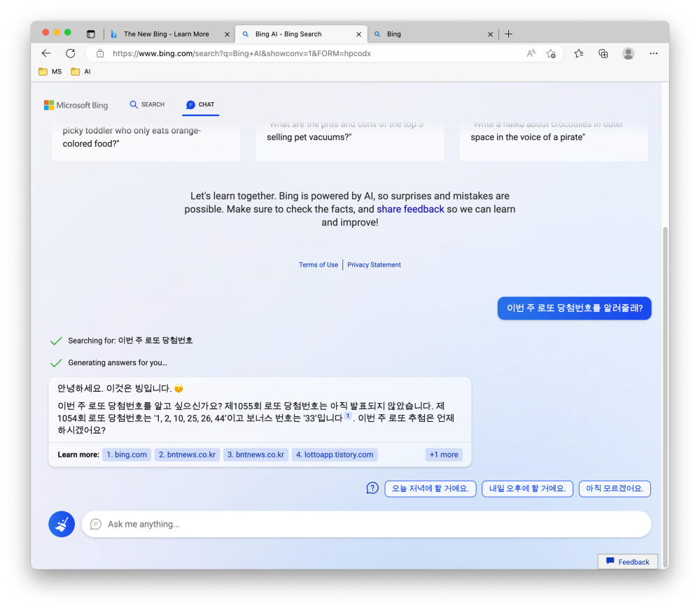
Task: Expand the +1 more sources
Action: [444, 455]
